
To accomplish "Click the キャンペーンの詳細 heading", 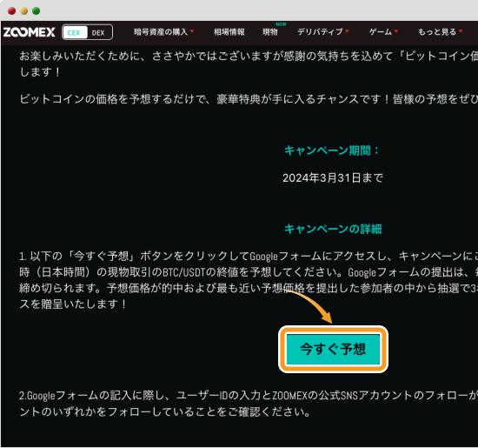I will coord(333,229).
